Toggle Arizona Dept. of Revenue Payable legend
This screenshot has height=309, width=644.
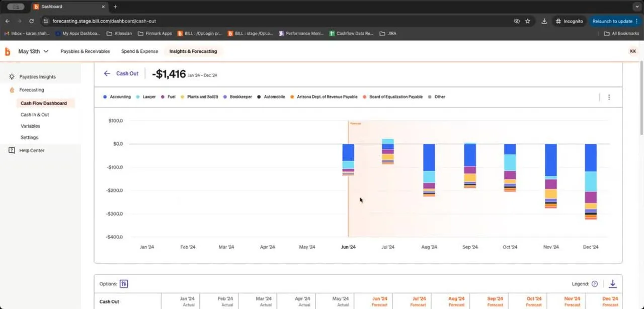coord(324,97)
